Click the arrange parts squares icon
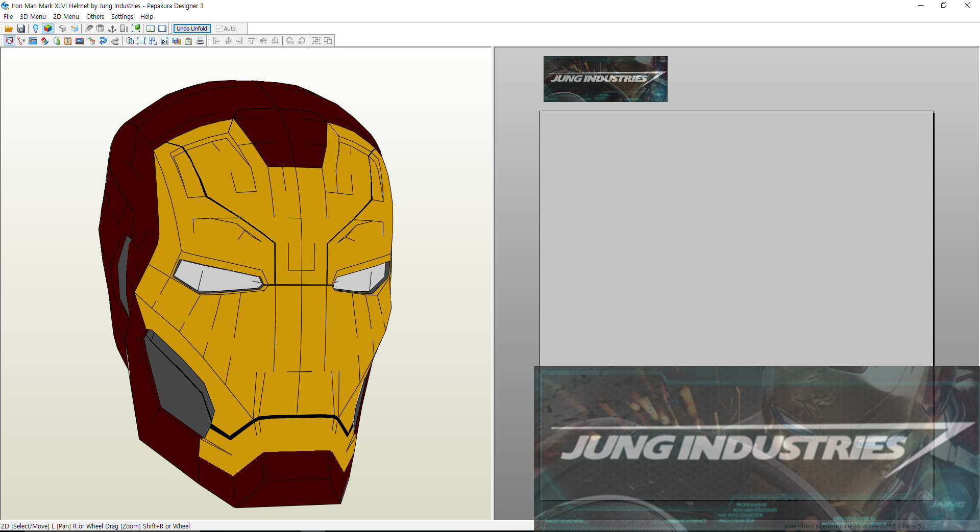Screen dimensions: 980x532 (x=153, y=41)
